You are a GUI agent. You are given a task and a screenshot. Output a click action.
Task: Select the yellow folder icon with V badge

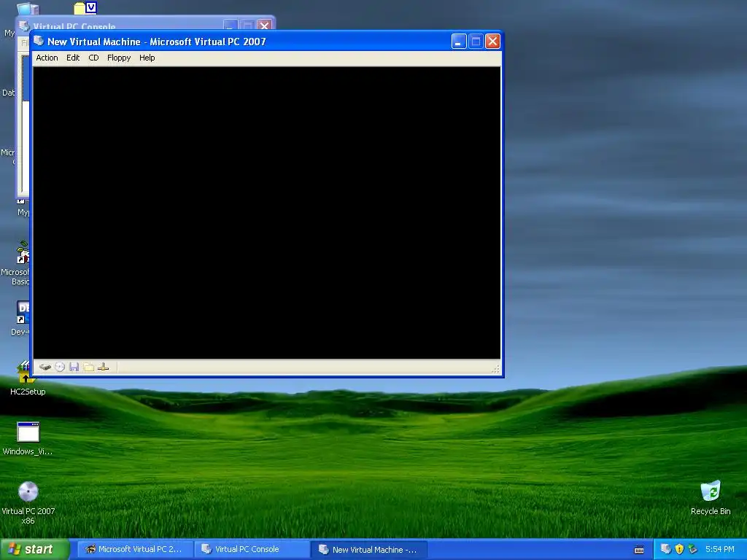pos(86,7)
